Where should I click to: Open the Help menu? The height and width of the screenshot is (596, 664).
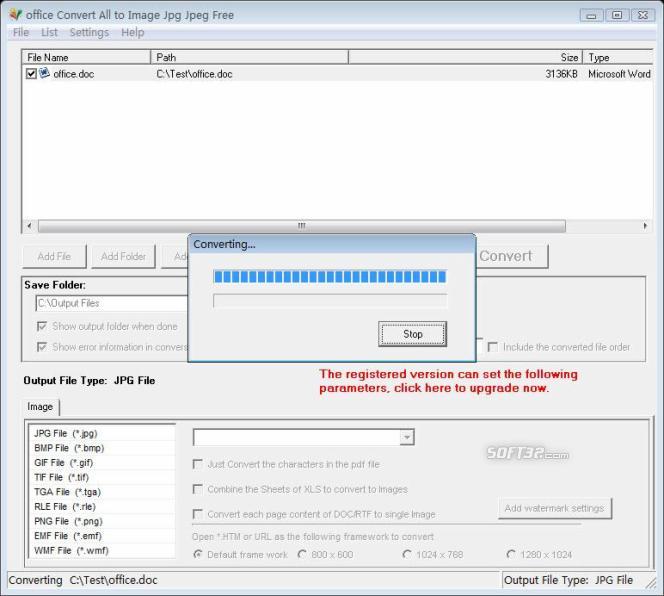[x=133, y=33]
